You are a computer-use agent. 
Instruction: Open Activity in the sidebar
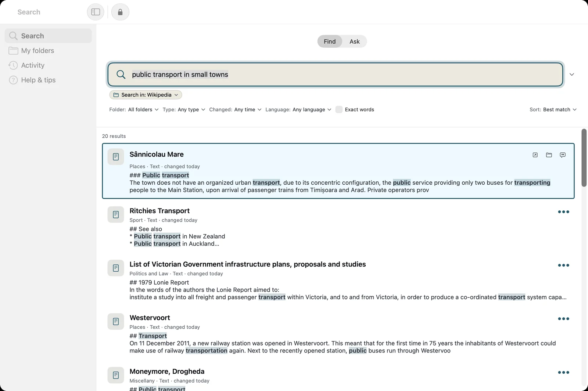click(48, 65)
